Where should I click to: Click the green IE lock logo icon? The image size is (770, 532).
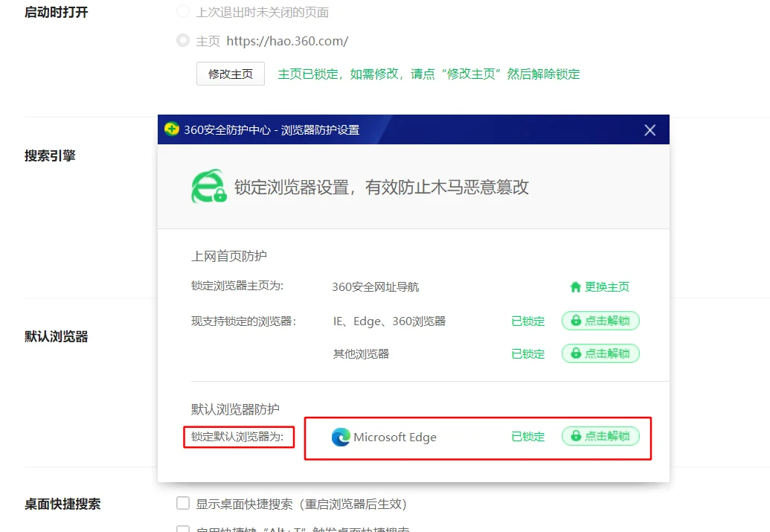tap(209, 186)
